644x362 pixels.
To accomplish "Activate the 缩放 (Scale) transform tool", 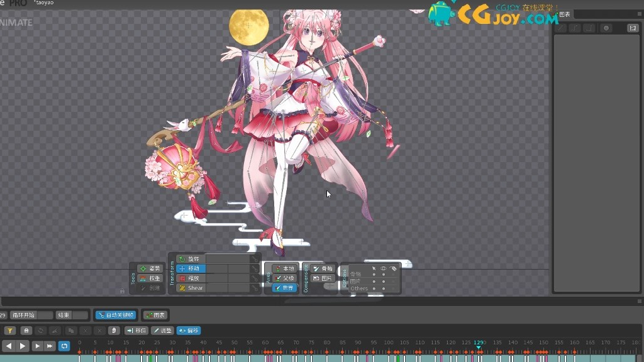I will point(191,278).
